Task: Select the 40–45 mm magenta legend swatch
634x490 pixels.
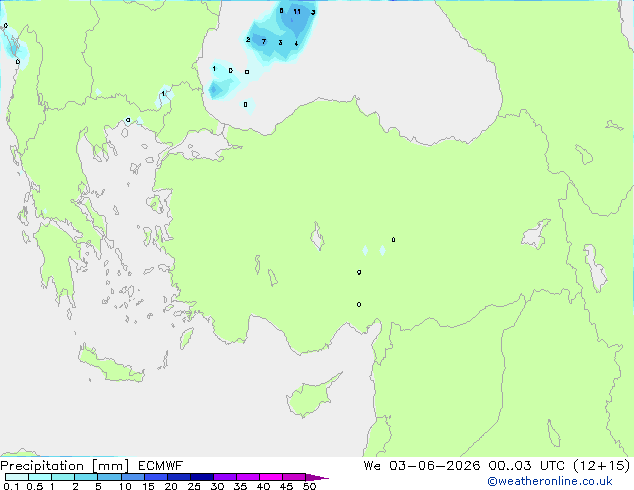Action: tap(271, 477)
